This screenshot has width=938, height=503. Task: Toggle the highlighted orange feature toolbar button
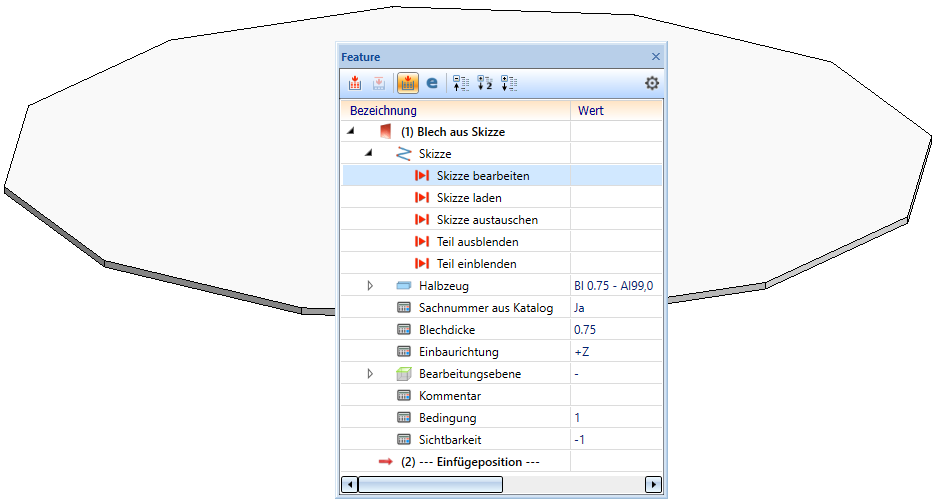pos(407,83)
